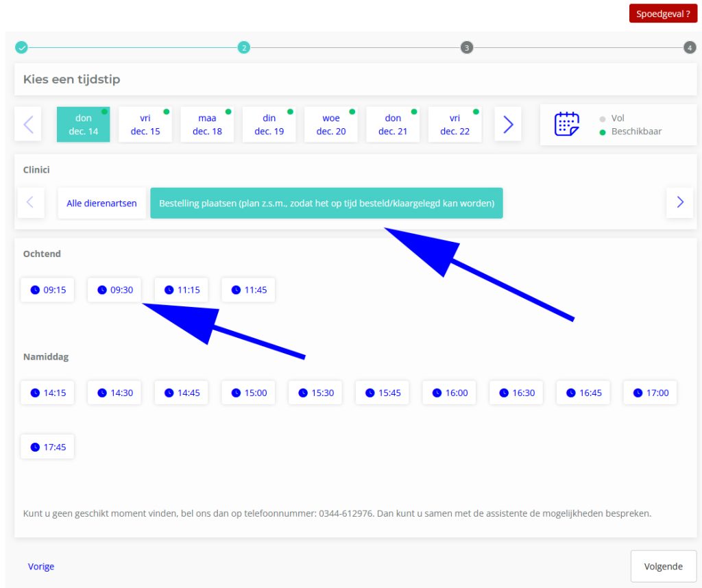The height and width of the screenshot is (588, 702).
Task: Choose Wednesday dec. 20 date
Action: pos(331,125)
